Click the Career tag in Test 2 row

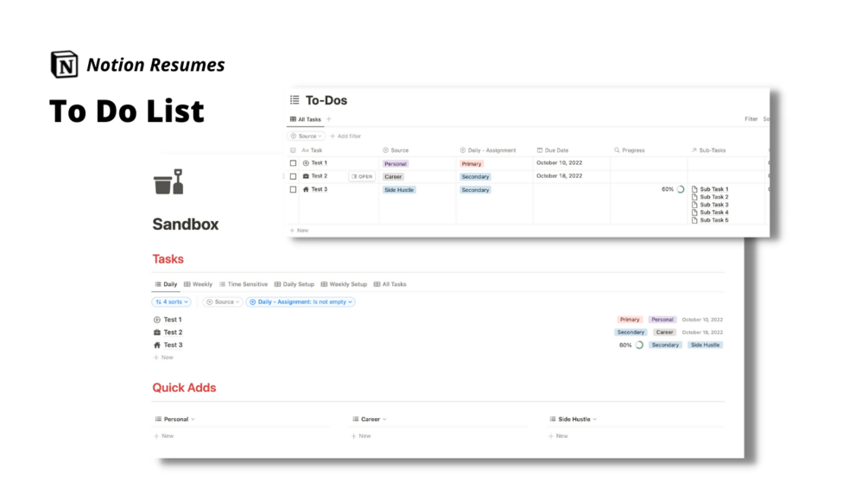tap(393, 176)
